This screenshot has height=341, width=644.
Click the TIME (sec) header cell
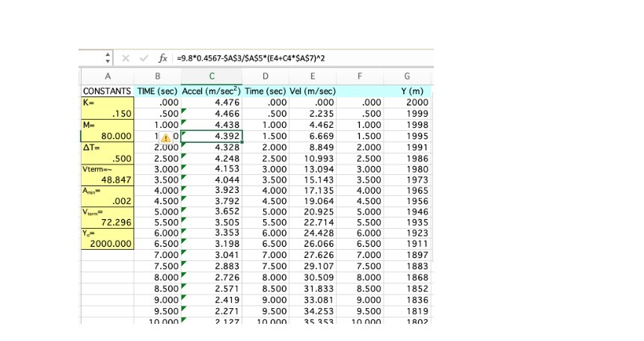click(x=157, y=91)
